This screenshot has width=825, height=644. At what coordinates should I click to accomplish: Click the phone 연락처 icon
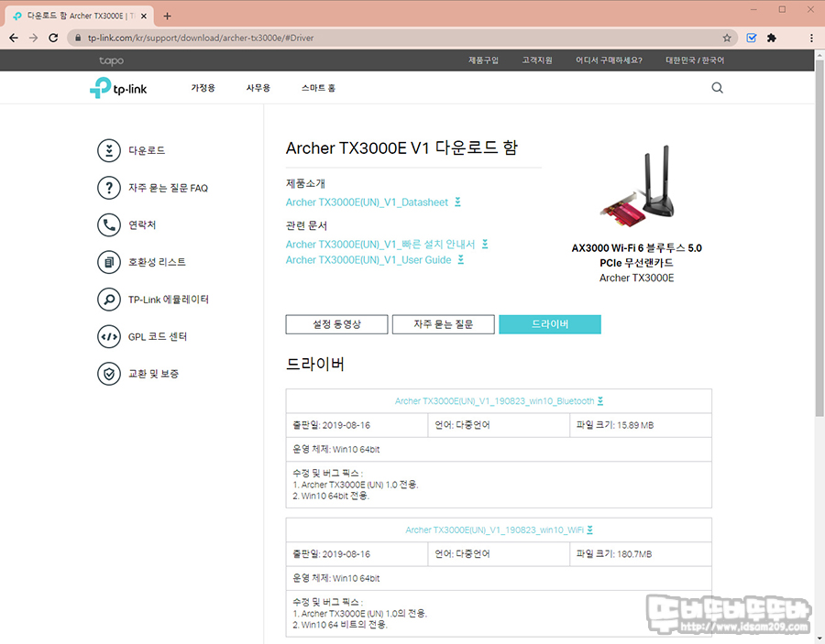109,225
